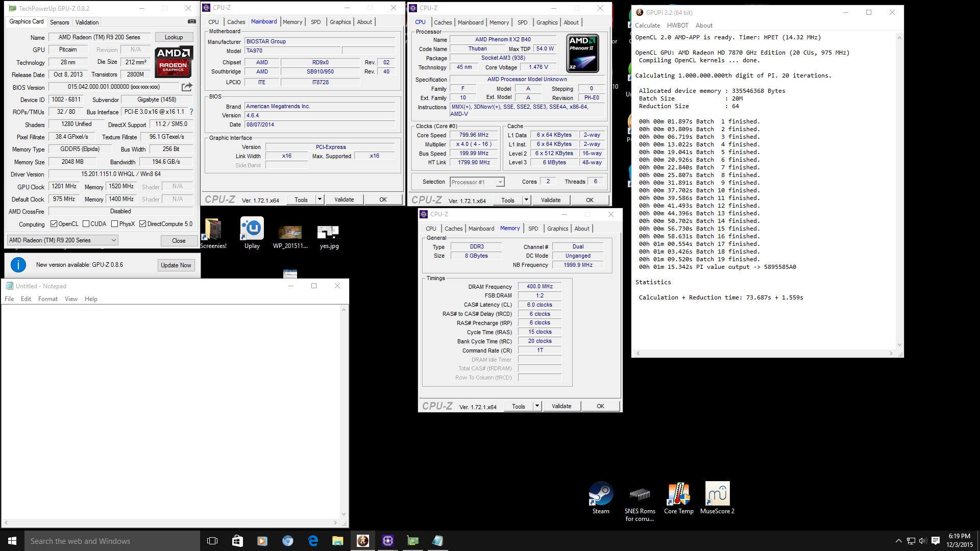
Task: Click the GPUPI vertical scrollbar up arrow
Action: (x=899, y=38)
